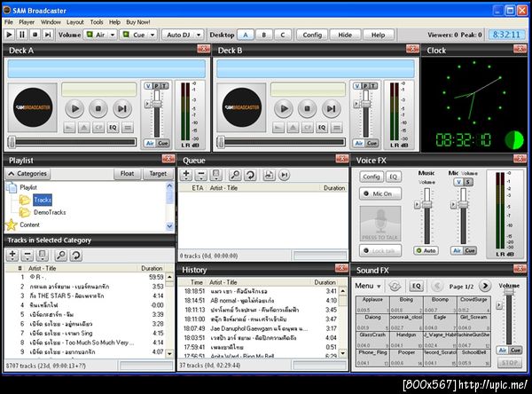The width and height of the screenshot is (532, 394).
Task: Remove tracks from the selected category
Action: [27, 255]
